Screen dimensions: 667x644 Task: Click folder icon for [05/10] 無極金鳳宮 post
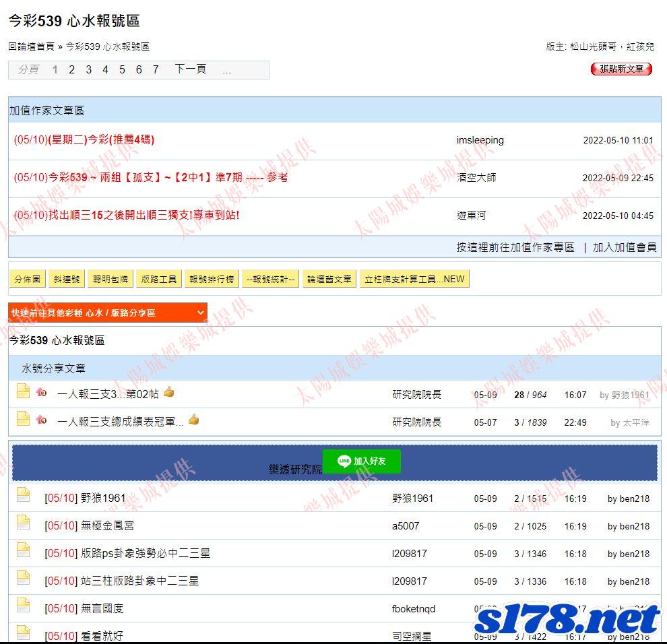coord(23,522)
